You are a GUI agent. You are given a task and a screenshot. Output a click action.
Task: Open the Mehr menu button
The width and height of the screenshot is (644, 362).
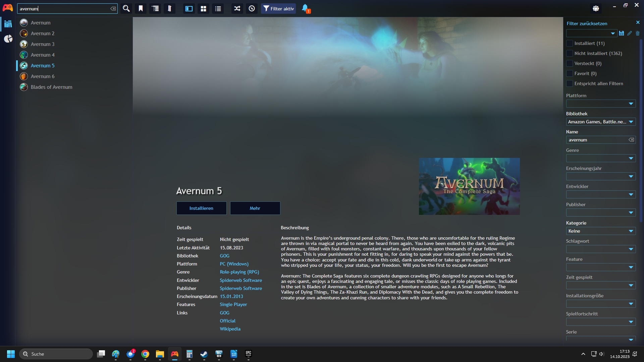[x=255, y=208]
